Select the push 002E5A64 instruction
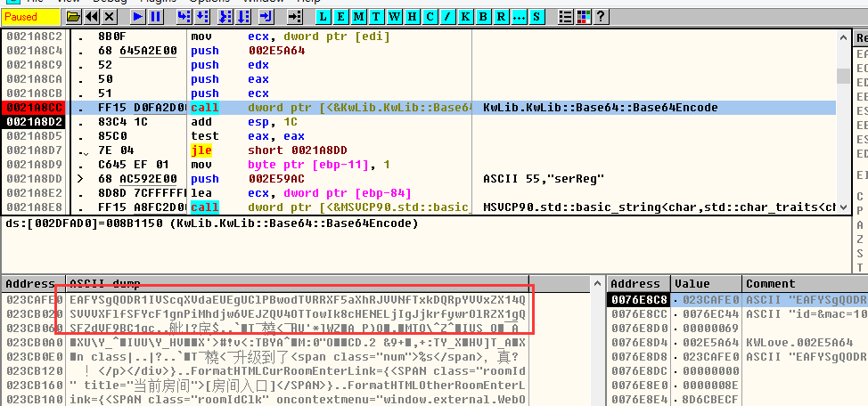The width and height of the screenshot is (868, 406). click(248, 51)
